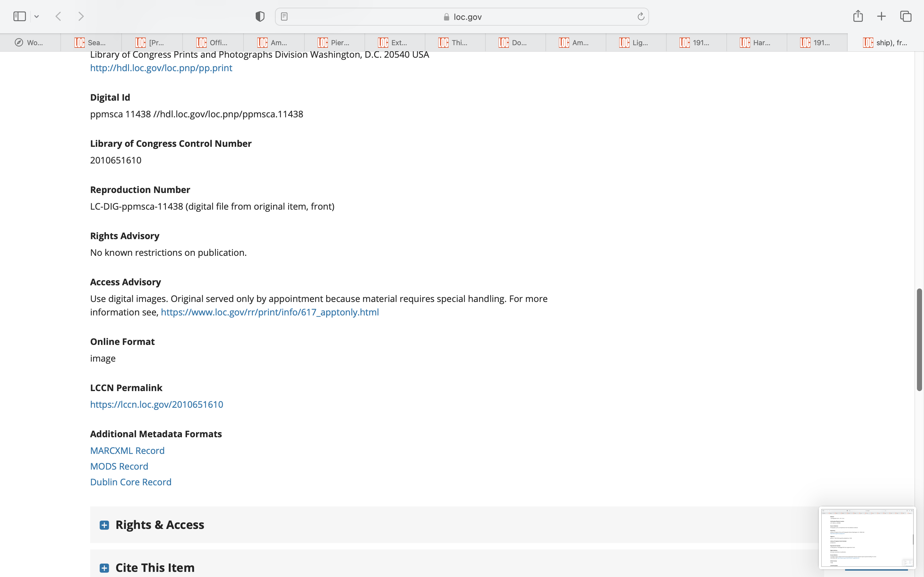The image size is (924, 577).
Task: Switch to the Pier... tab
Action: [x=335, y=43]
